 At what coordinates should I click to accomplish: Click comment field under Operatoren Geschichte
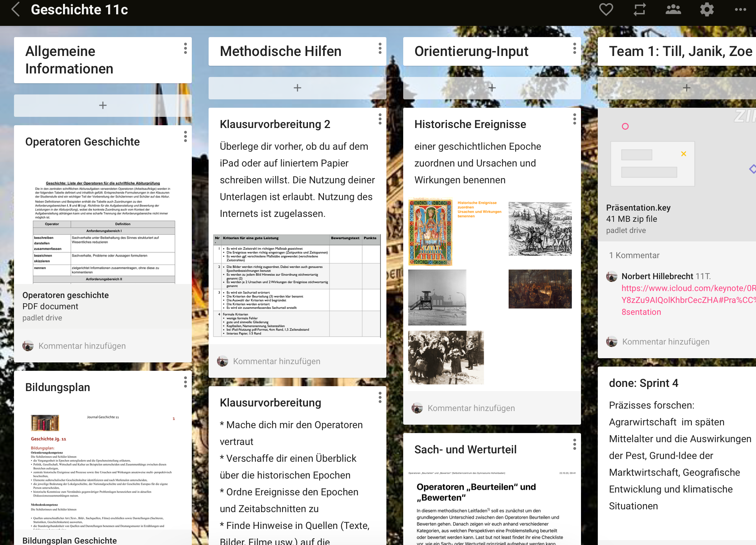point(82,346)
